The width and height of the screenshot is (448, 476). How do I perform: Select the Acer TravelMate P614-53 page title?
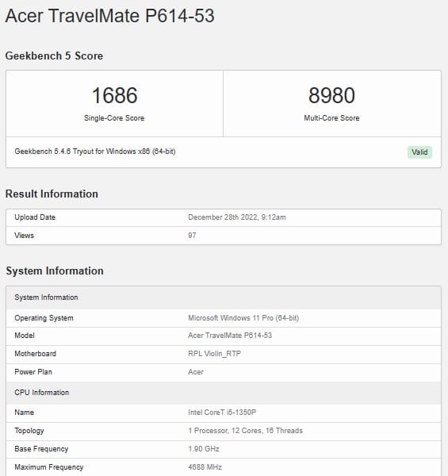(109, 16)
